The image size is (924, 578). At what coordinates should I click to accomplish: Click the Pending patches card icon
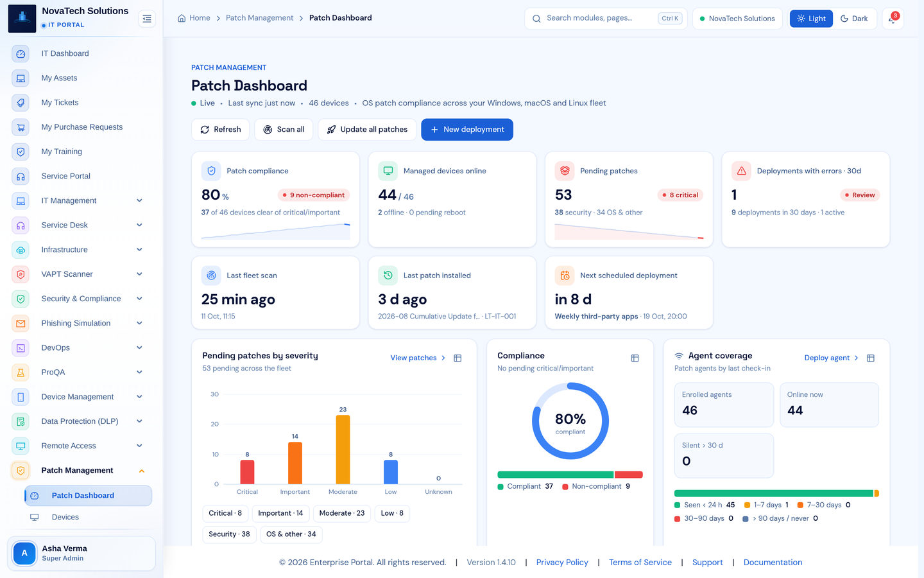565,171
